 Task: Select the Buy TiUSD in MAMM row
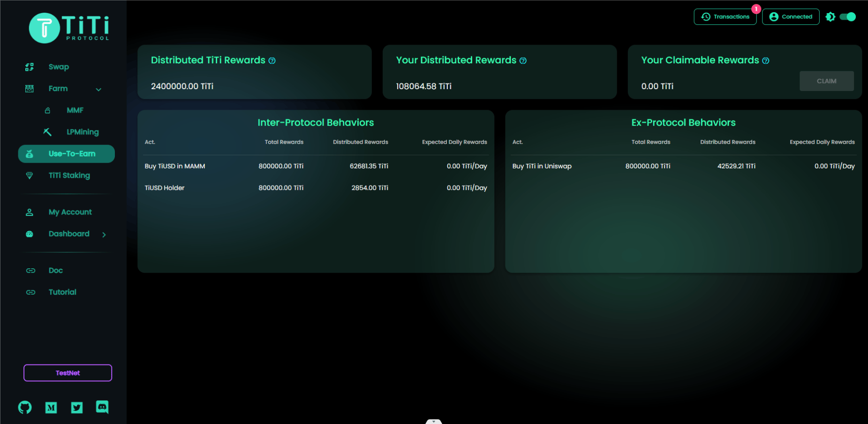coord(316,166)
